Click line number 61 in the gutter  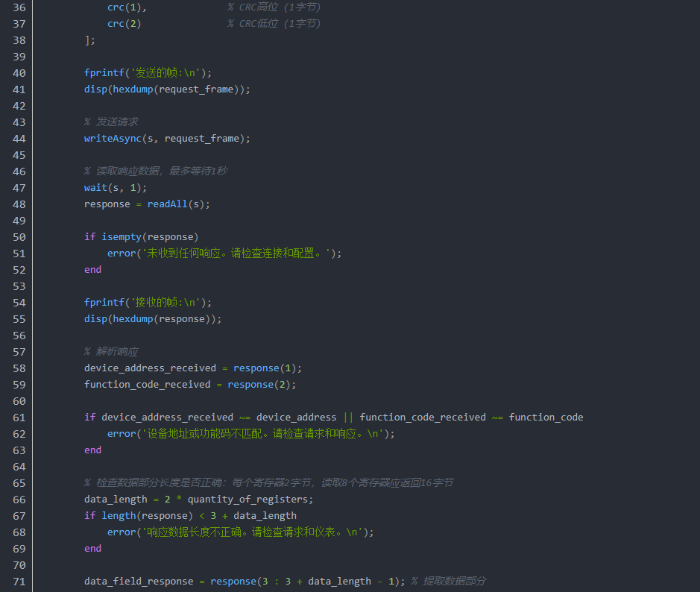point(19,418)
